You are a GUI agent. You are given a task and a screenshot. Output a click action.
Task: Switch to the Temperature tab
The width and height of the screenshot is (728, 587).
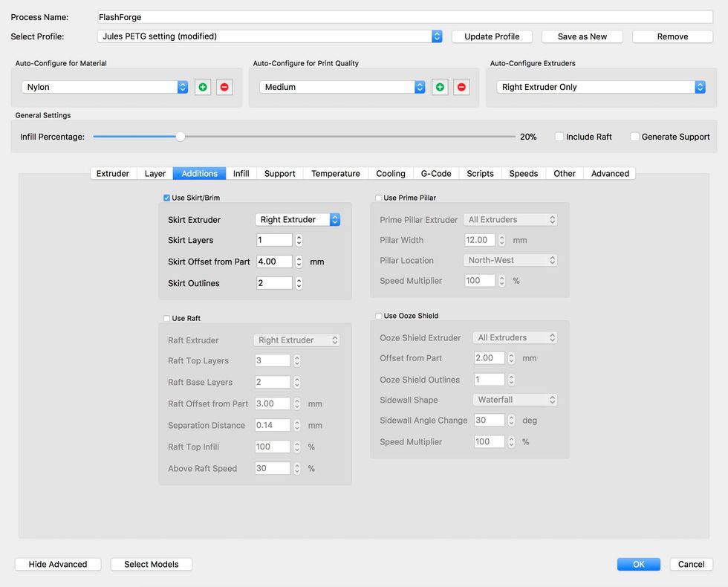(x=335, y=173)
